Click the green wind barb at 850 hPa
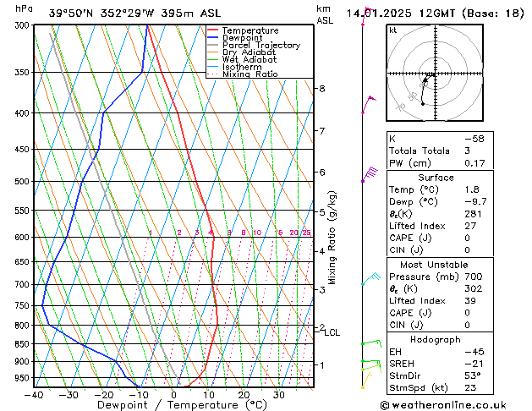The image size is (532, 411). [x=371, y=343]
